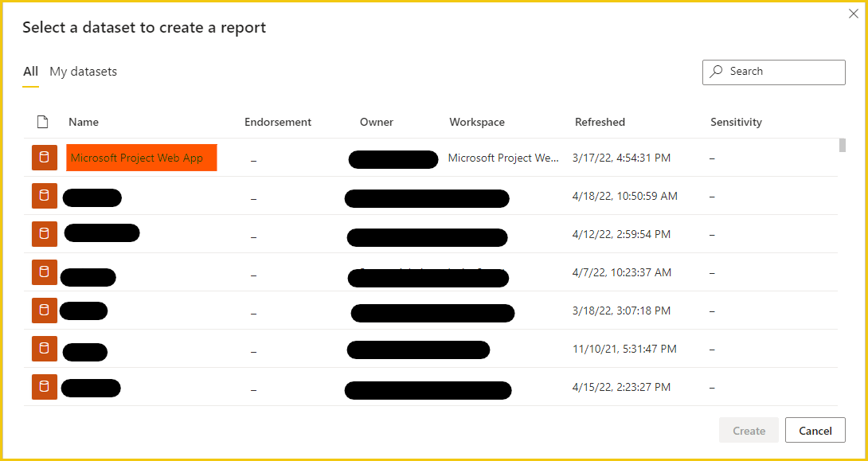
Task: Click dataset icon in the 4/12/22 row
Action: point(45,234)
